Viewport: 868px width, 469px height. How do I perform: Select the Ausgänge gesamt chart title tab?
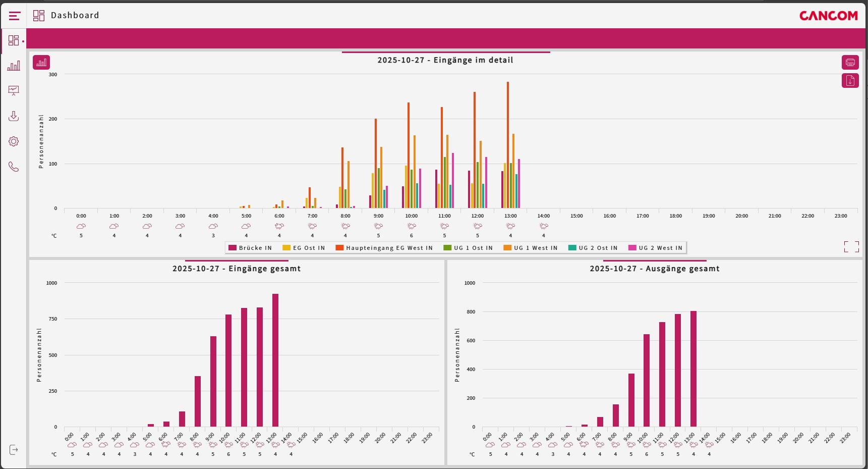click(x=654, y=269)
